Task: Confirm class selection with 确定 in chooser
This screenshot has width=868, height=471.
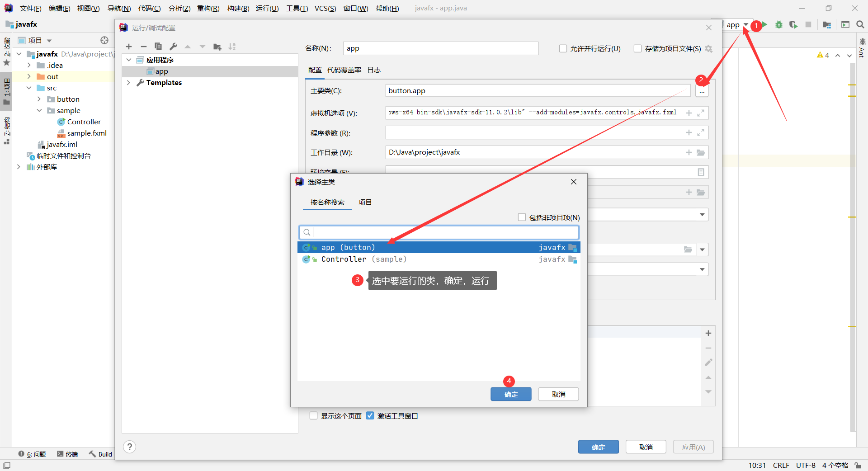Action: coord(511,394)
